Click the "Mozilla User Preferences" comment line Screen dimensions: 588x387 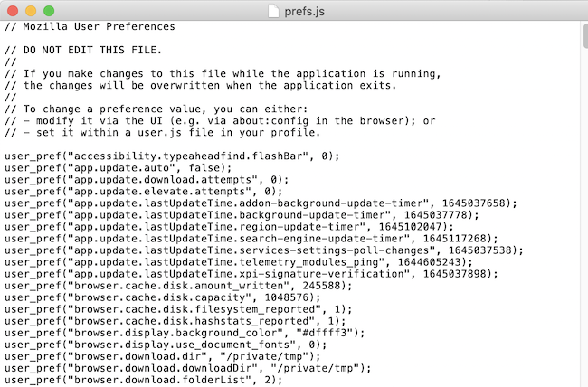pyautogui.click(x=90, y=26)
